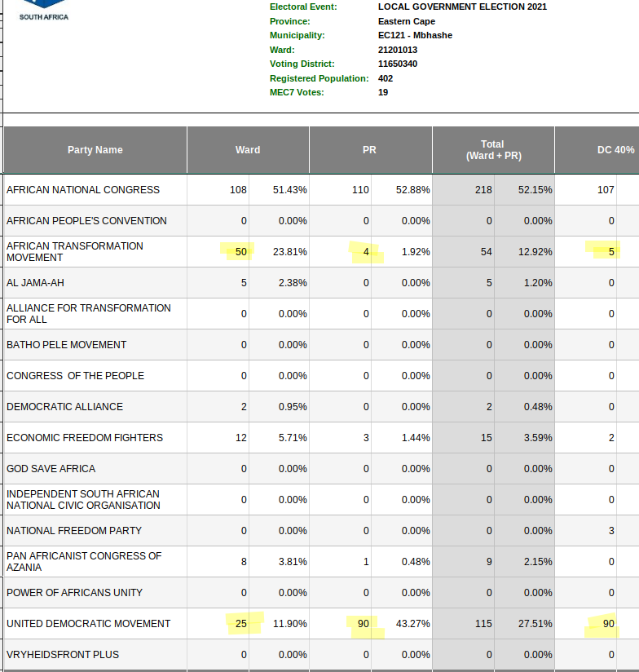
Task: Click the Party Name column header
Action: point(95,150)
